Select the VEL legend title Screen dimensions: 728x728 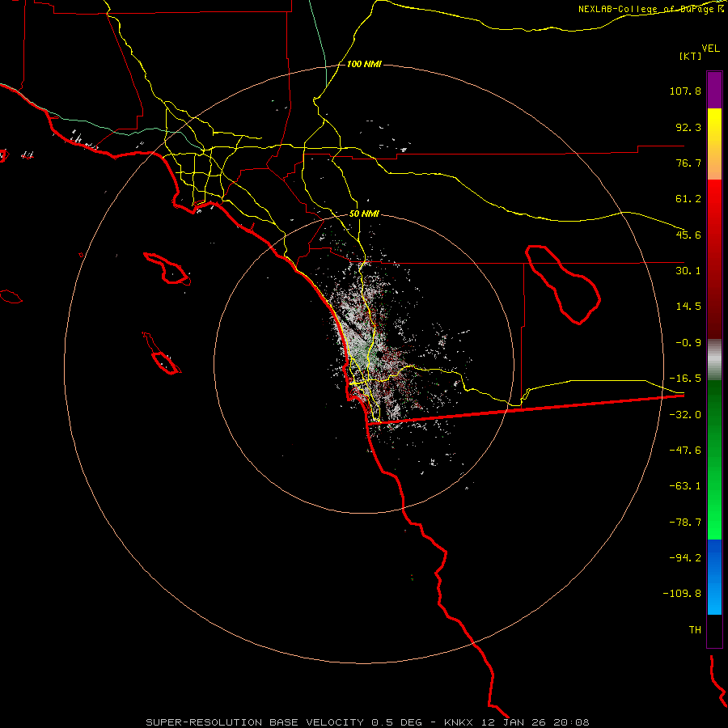[710, 48]
